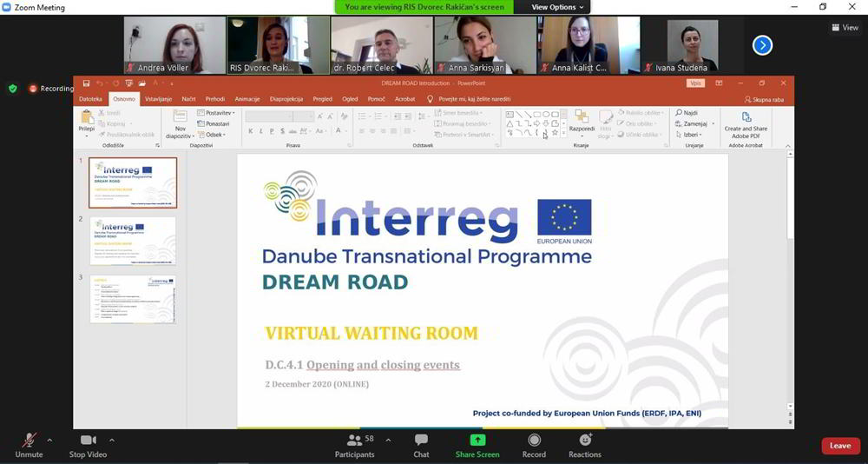Toggle underline P formatting button

(x=271, y=131)
